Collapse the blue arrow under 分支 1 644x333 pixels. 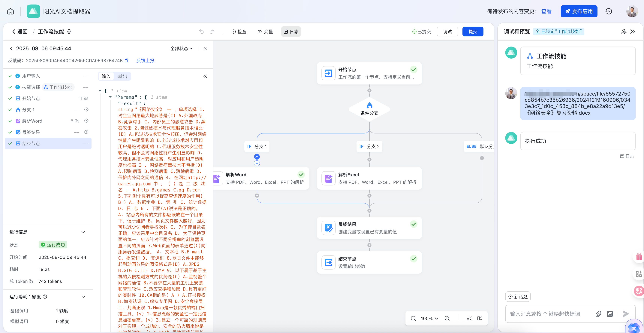point(257,157)
